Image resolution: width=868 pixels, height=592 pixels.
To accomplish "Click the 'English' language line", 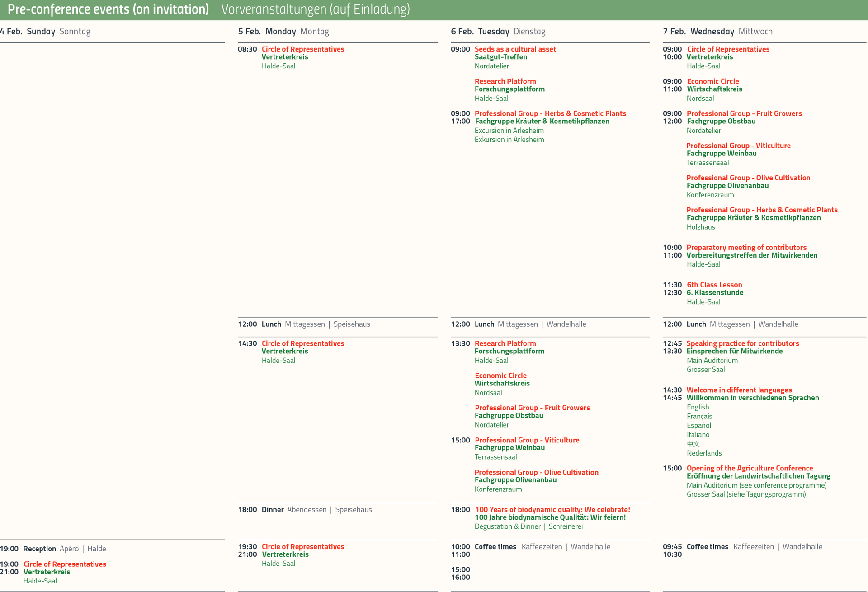I will click(698, 407).
